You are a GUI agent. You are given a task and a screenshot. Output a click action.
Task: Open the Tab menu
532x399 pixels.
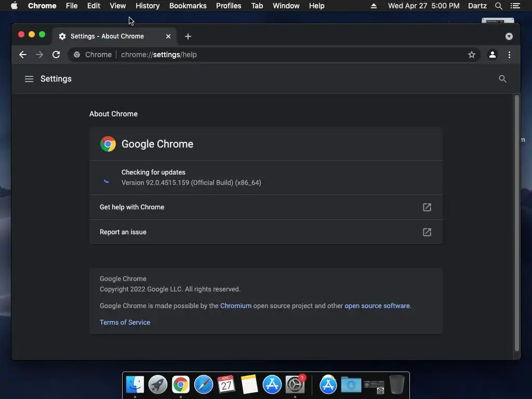(257, 6)
